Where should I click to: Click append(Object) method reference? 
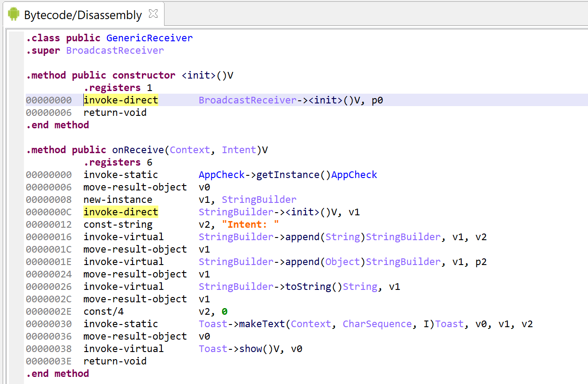320,262
